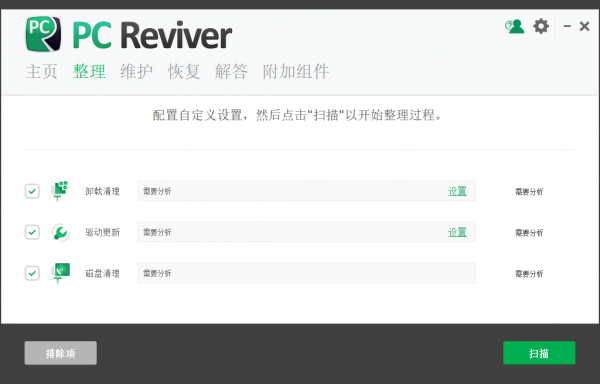The image size is (600, 384).
Task: Switch to the 附加组件 tab
Action: pos(296,72)
